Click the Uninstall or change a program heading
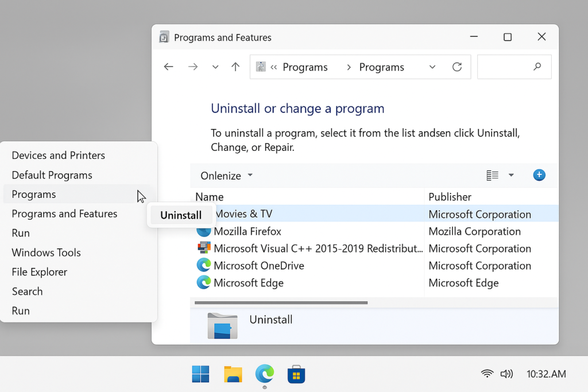This screenshot has width=588, height=392. coord(297,108)
